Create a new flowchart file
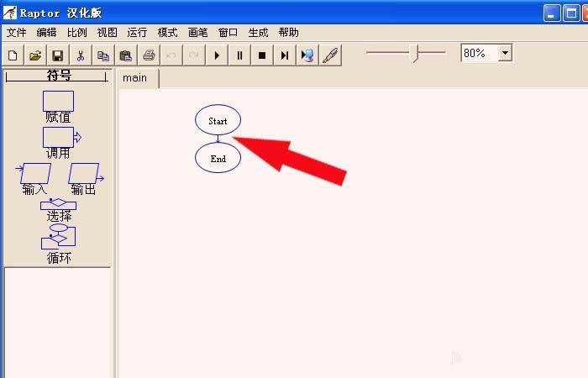The width and height of the screenshot is (588, 378). 13,55
